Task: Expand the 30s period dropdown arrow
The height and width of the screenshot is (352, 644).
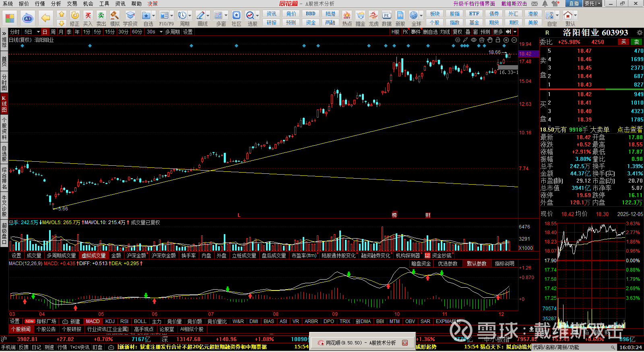Action: pos(161,32)
